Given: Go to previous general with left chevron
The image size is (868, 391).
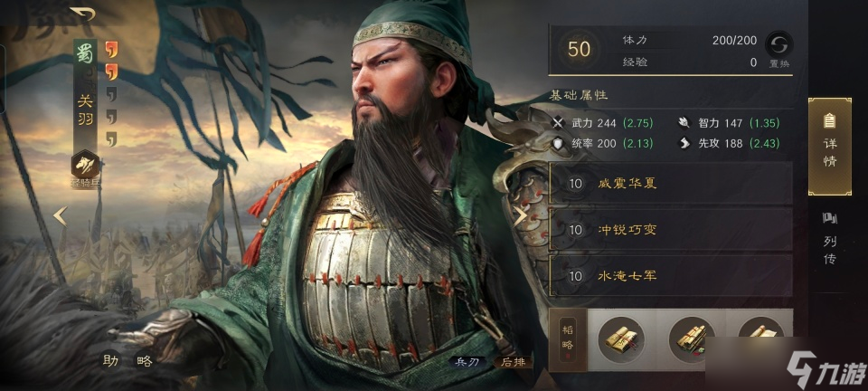Looking at the screenshot, I should (61, 216).
